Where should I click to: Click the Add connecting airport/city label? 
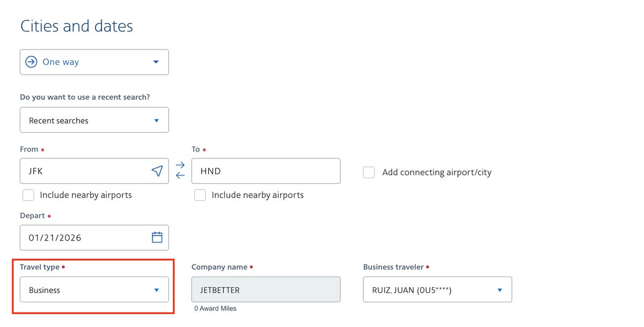click(x=437, y=172)
